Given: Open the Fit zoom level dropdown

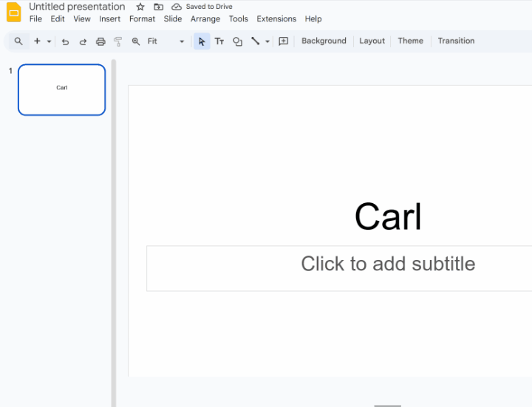Looking at the screenshot, I should (166, 41).
